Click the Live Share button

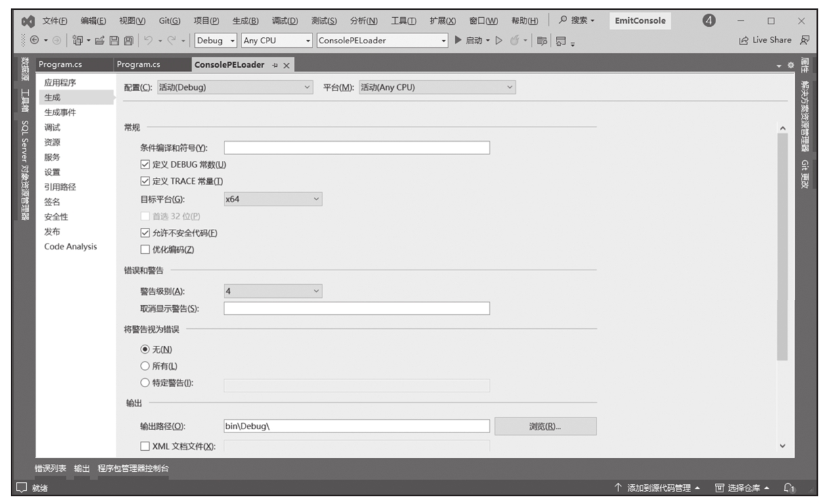tap(765, 40)
